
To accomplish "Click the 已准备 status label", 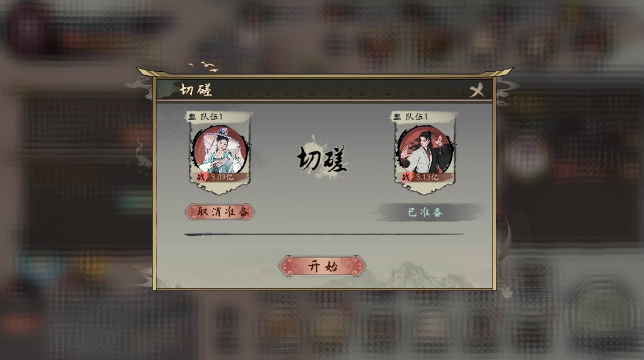I will tap(426, 212).
